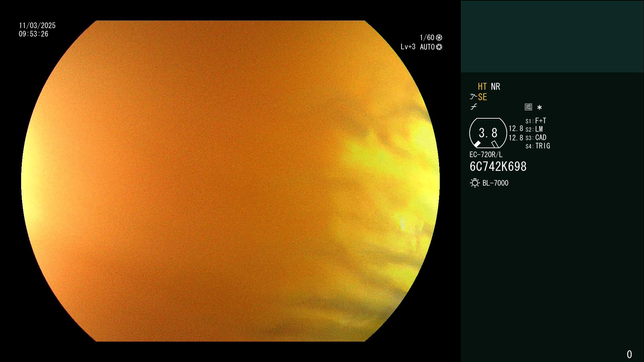The height and width of the screenshot is (362, 644).
Task: Click the scope model EC-720R/L
Action: pos(486,155)
